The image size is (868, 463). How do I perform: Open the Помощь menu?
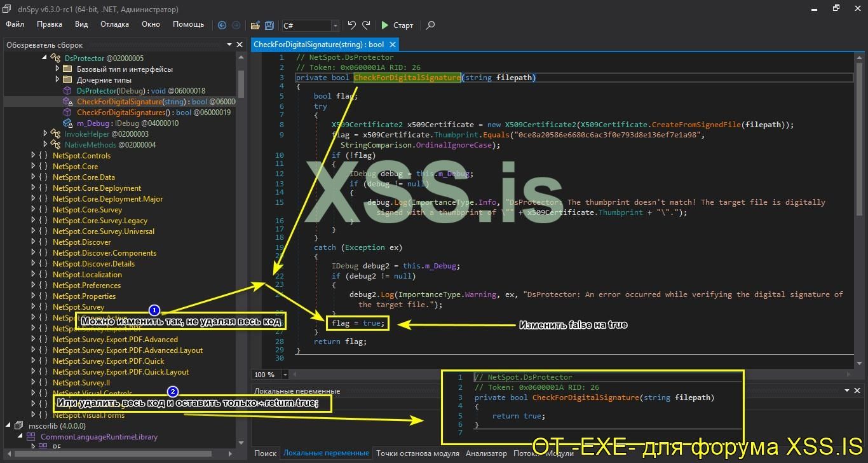(x=189, y=24)
